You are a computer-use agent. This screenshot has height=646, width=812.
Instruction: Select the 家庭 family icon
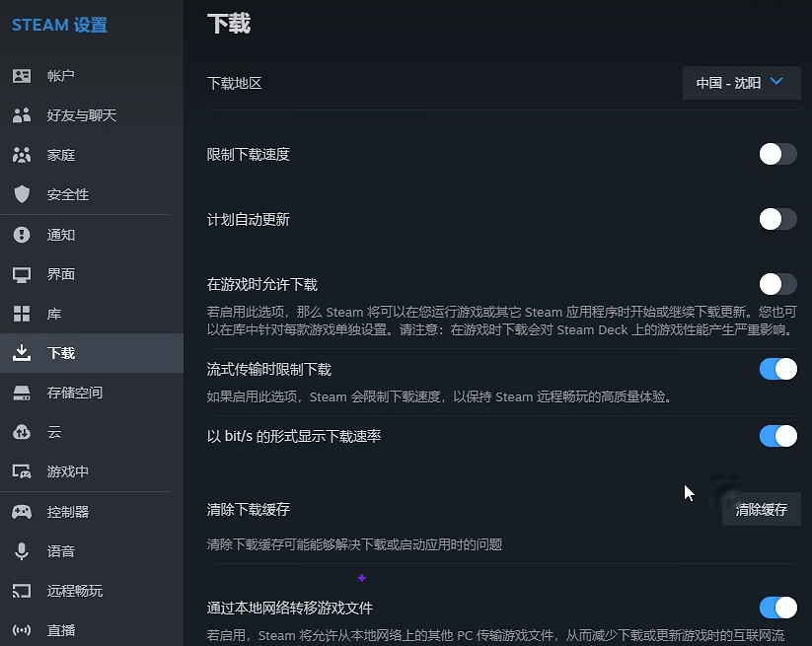click(x=22, y=155)
